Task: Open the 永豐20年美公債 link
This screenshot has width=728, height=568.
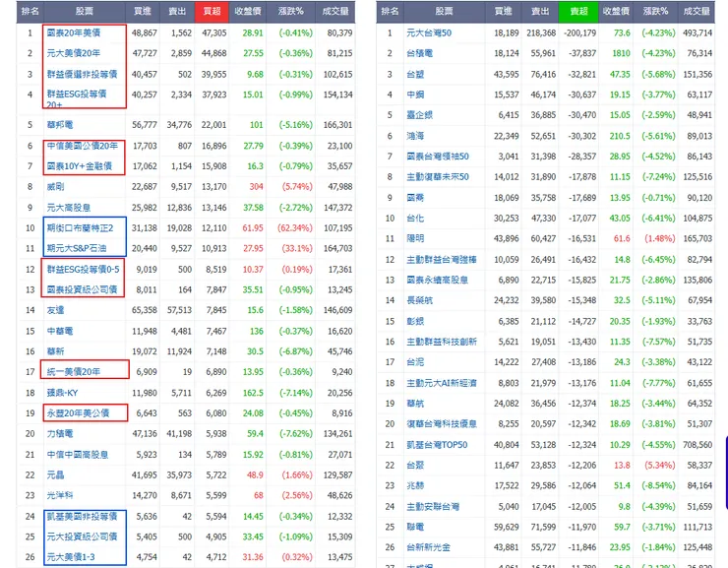Action: click(x=78, y=413)
